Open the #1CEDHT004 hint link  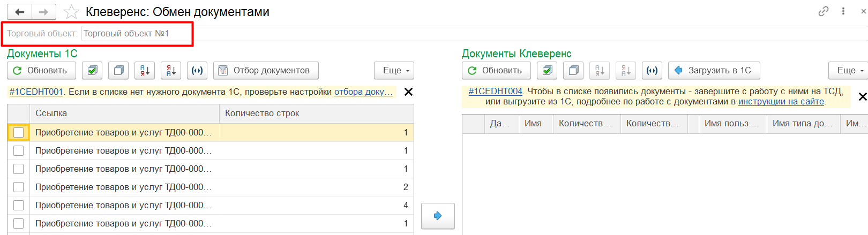496,92
